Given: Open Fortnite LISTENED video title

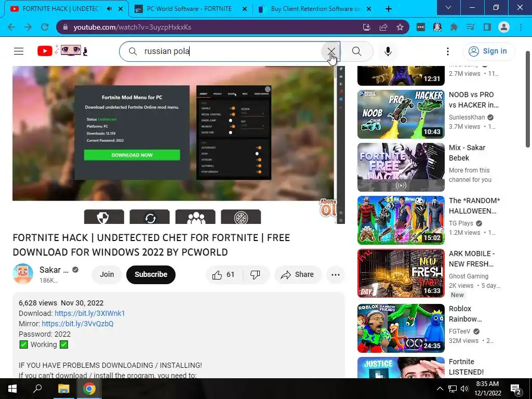Looking at the screenshot, I should [x=466, y=367].
